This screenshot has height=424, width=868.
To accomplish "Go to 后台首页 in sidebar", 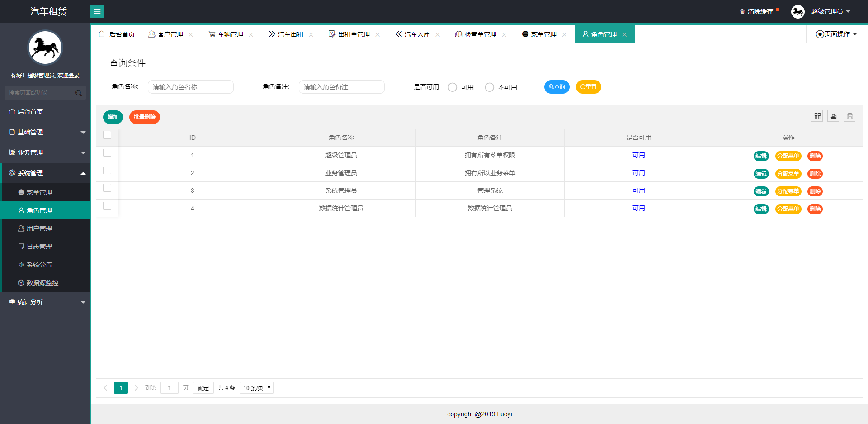I will 45,112.
